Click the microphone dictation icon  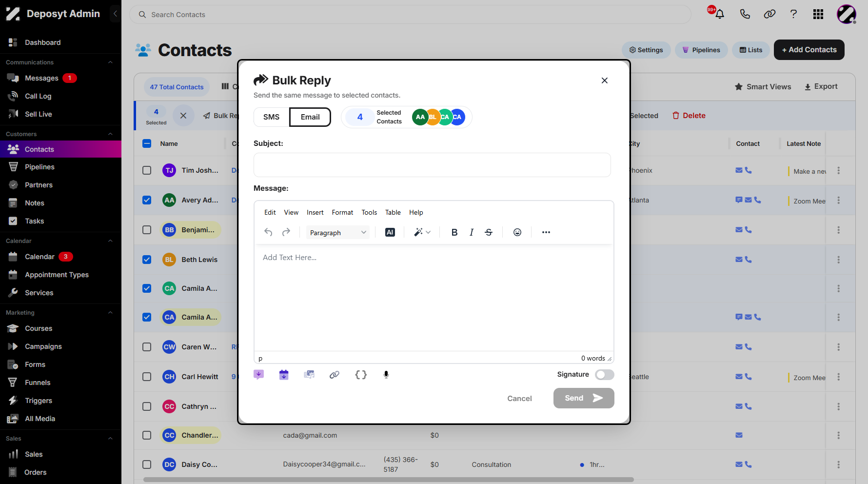386,375
